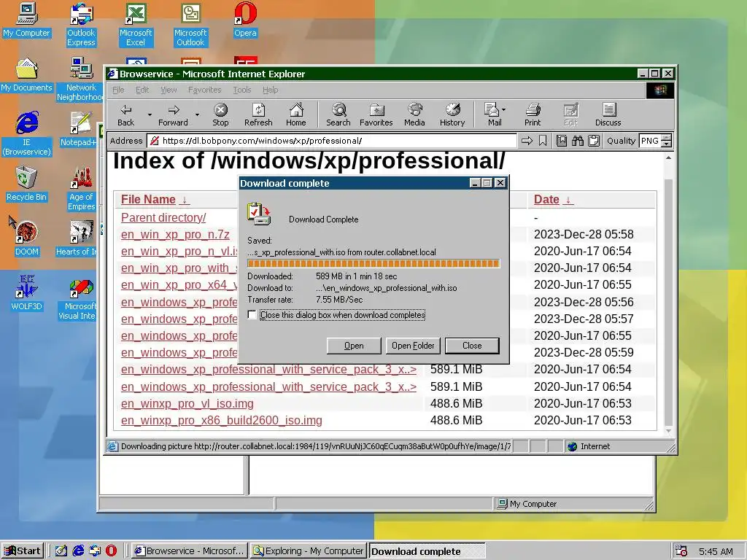Click the clipboard paste icon in address bar
This screenshot has height=560, width=747.
coord(594,141)
